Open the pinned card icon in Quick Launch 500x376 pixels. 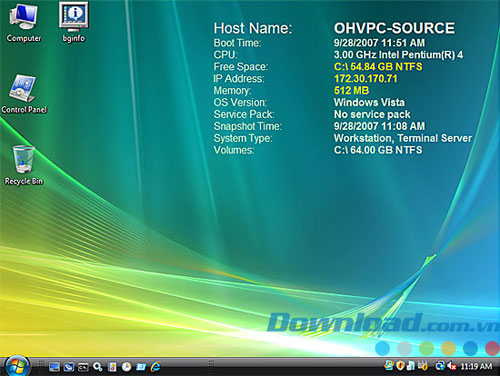112,367
